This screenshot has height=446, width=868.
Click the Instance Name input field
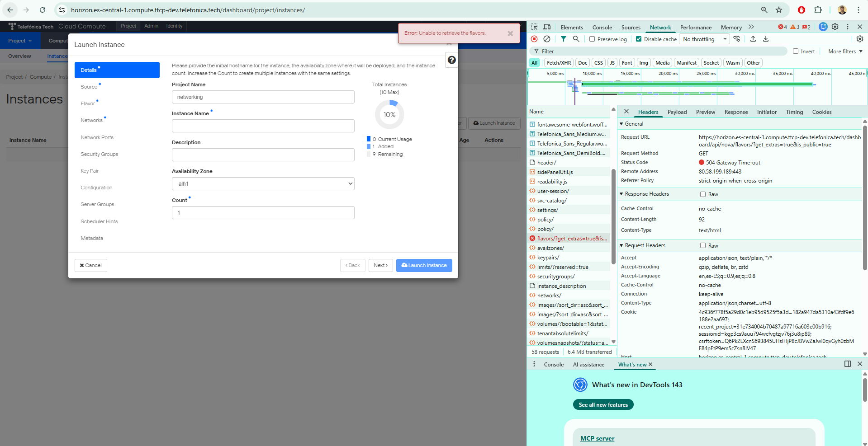[x=263, y=126]
